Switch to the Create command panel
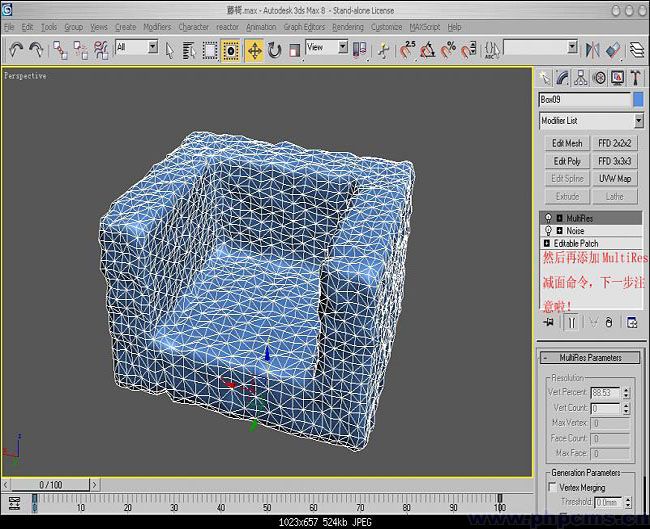 click(x=544, y=78)
